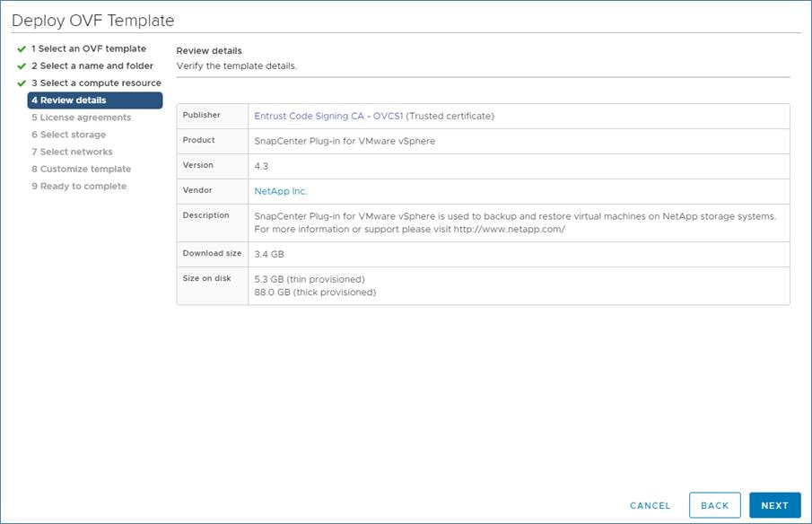Click the Download size row label
Viewport: 812px width, 524px height.
click(212, 253)
